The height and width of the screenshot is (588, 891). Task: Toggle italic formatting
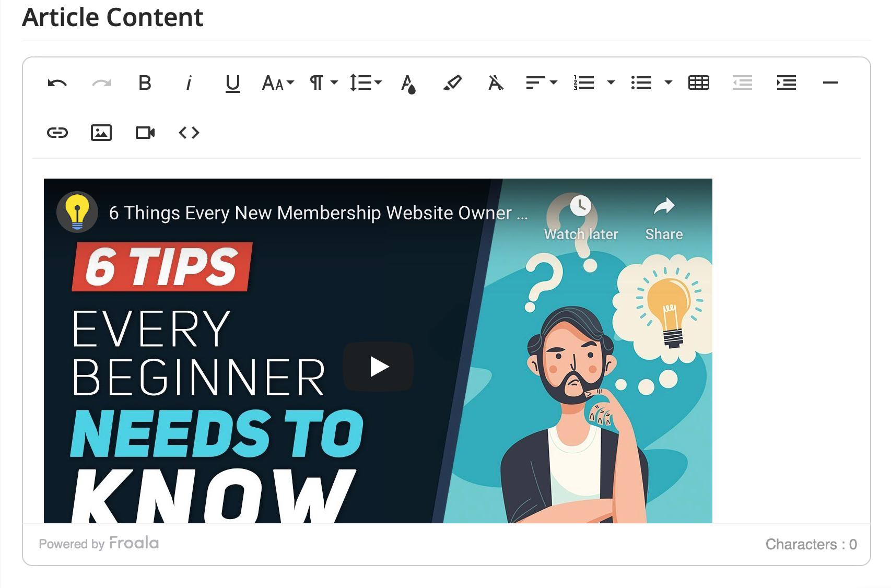(x=189, y=83)
